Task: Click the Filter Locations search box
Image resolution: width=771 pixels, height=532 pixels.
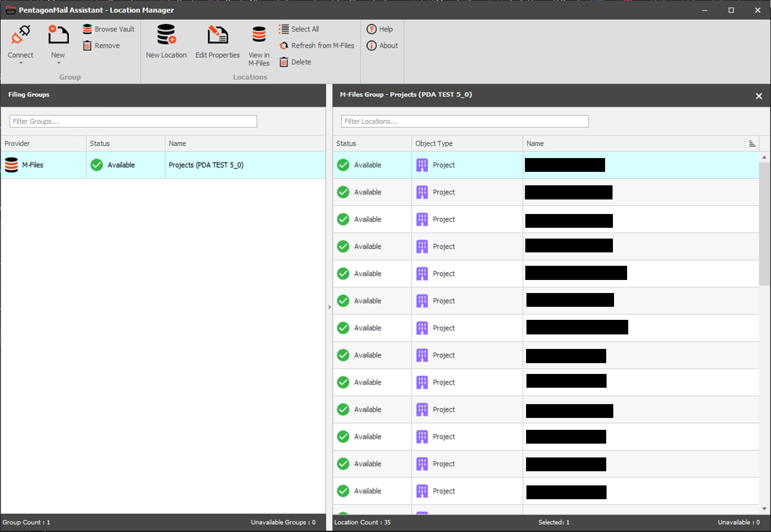Action: click(x=465, y=121)
